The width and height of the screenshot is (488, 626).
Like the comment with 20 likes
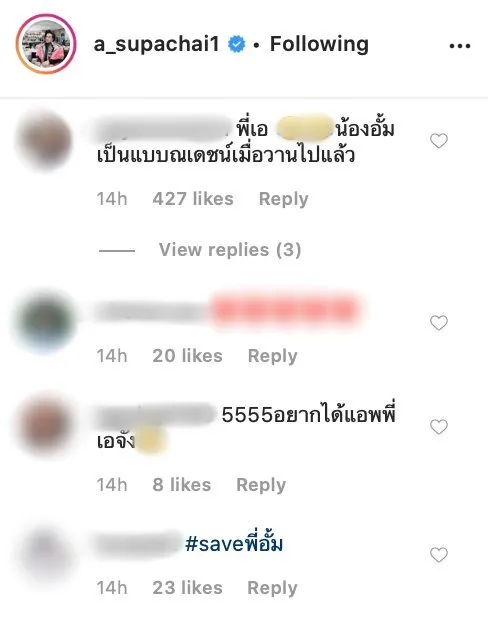(439, 323)
